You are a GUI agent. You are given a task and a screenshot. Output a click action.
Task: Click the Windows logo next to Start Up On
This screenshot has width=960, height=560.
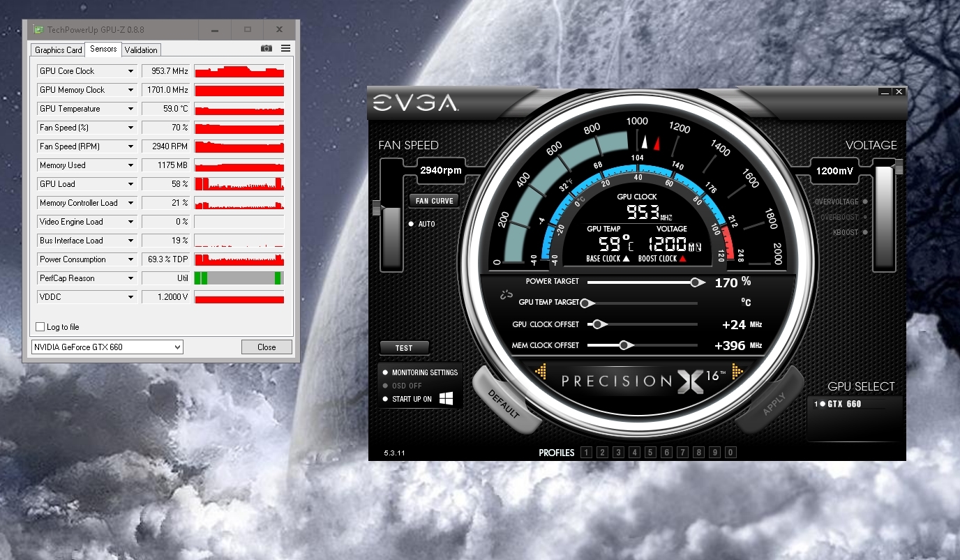click(x=447, y=399)
